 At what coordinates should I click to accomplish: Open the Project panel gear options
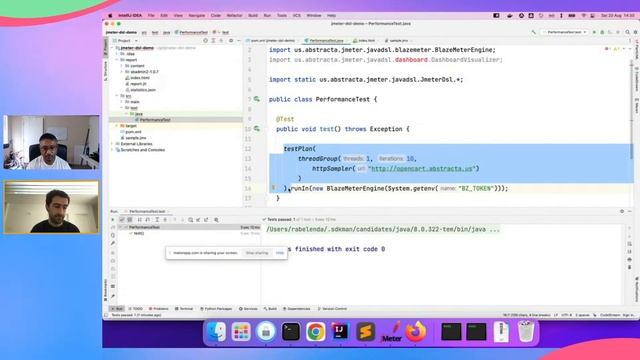(231, 40)
